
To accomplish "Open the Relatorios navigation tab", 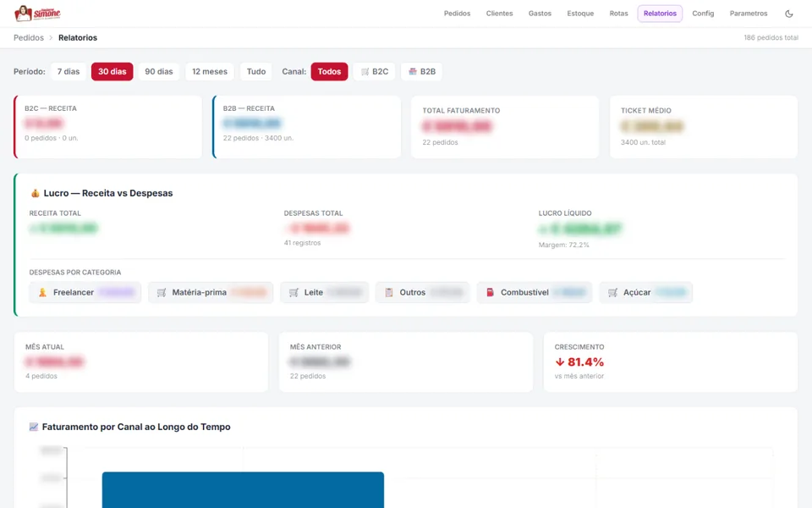I will 661,14.
